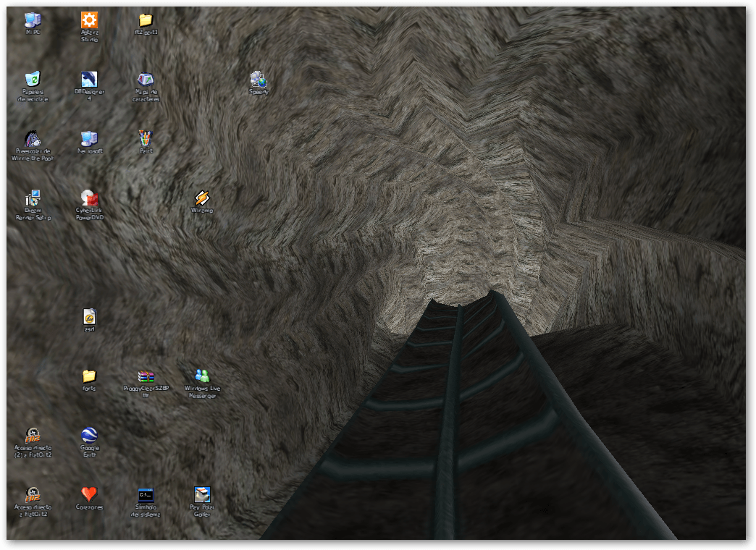The image size is (756, 550).
Task: Launch Paint from the desktop
Action: click(x=146, y=138)
